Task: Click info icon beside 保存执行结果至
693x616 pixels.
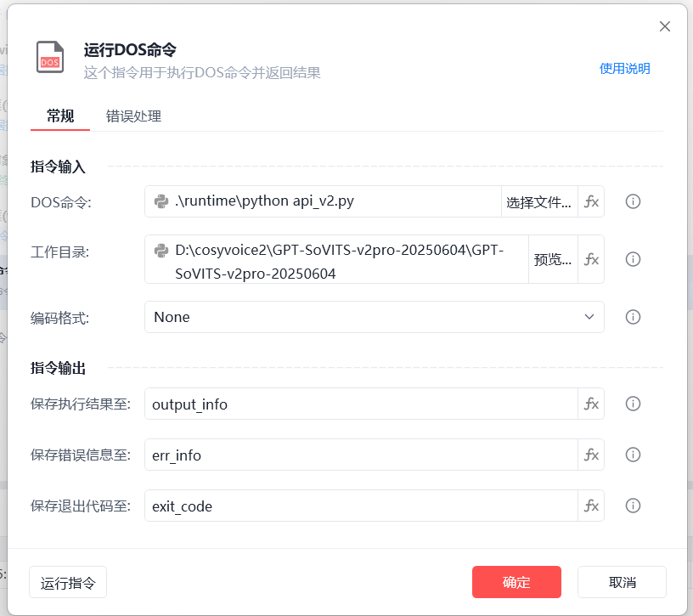Action: click(633, 404)
